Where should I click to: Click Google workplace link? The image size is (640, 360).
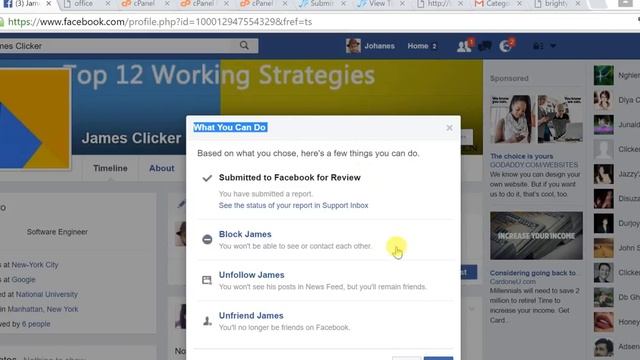[23, 280]
